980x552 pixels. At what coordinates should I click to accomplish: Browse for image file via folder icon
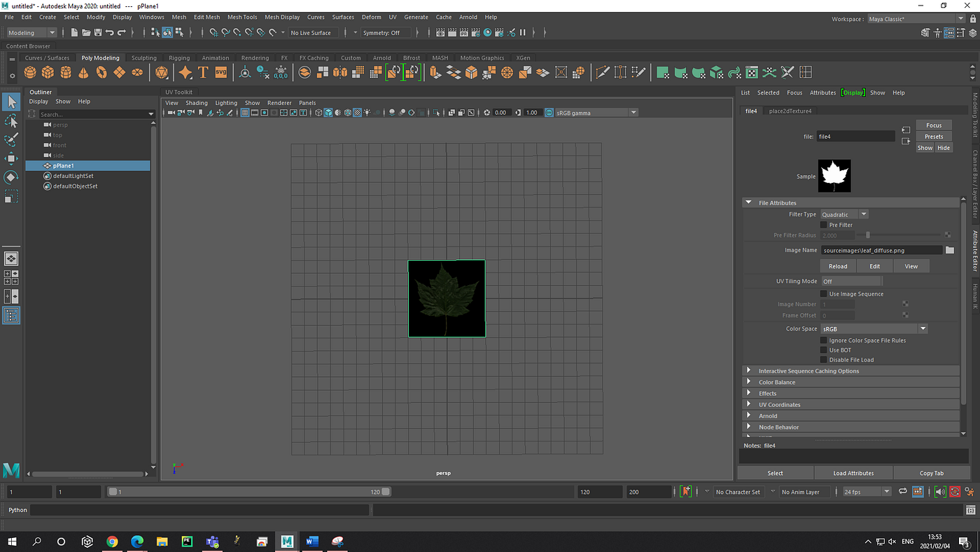(950, 250)
